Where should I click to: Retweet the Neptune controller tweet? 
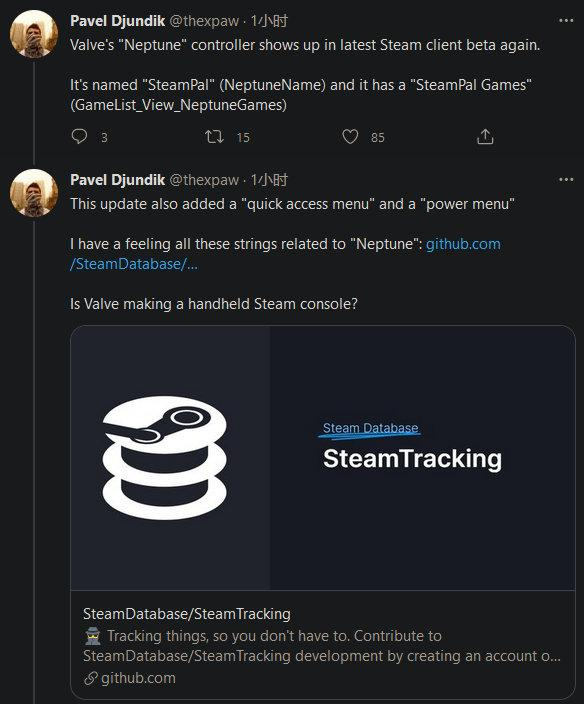click(214, 136)
